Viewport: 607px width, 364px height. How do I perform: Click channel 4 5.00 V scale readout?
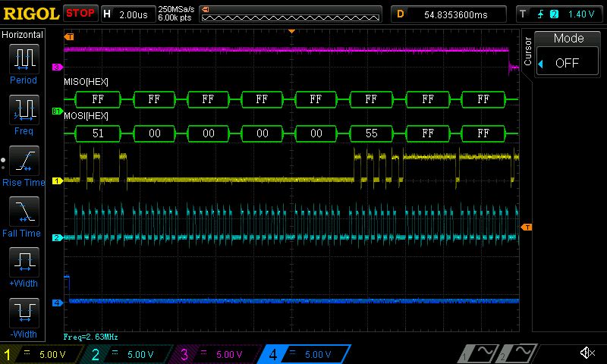[318, 355]
